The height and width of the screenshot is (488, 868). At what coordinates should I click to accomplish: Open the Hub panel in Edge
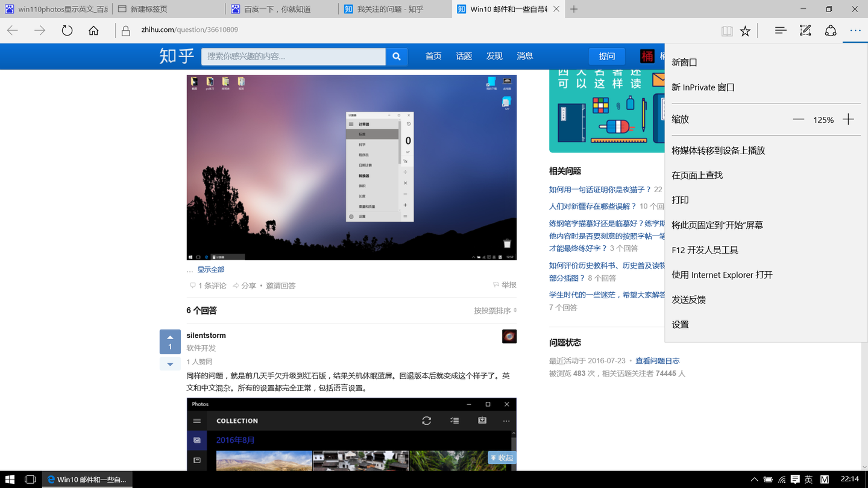click(780, 31)
